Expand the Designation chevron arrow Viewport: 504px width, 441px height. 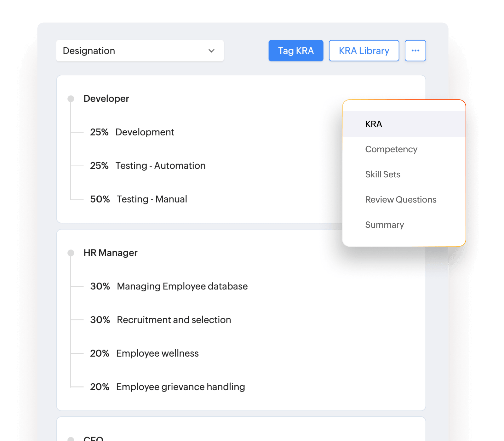pos(211,51)
